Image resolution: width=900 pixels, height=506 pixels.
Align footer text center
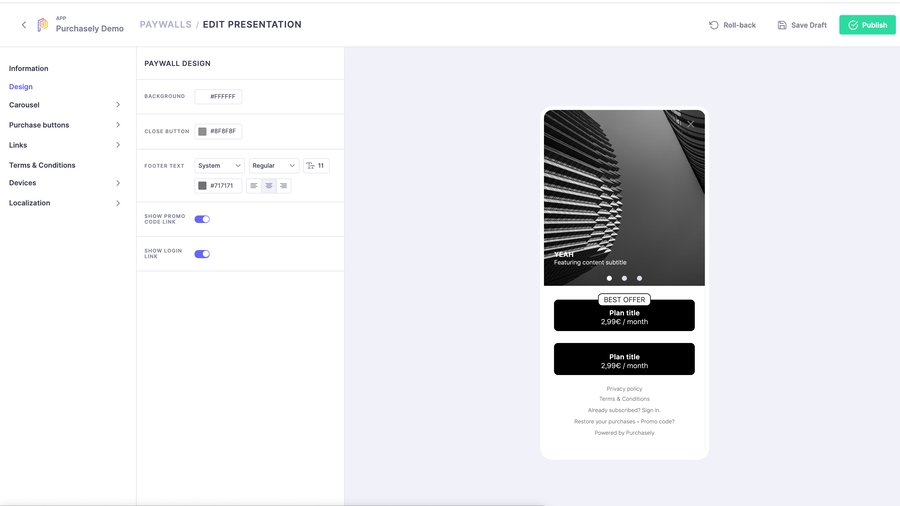[x=269, y=186]
